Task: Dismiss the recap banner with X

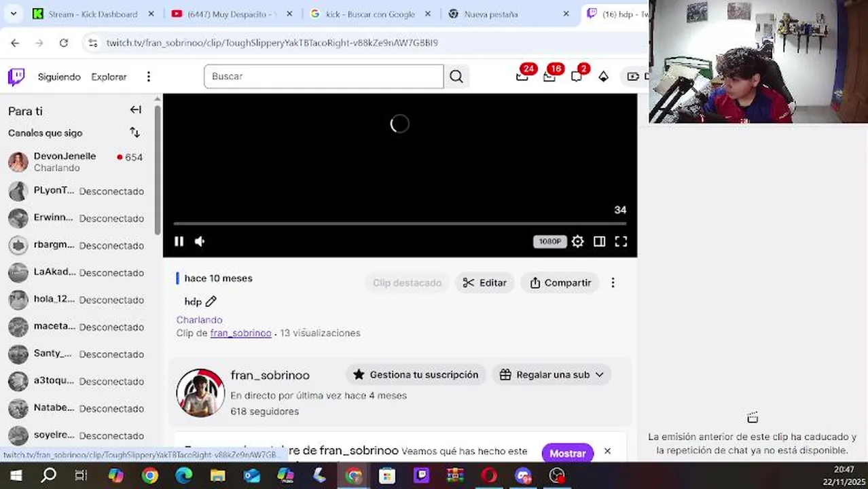Action: pyautogui.click(x=607, y=451)
